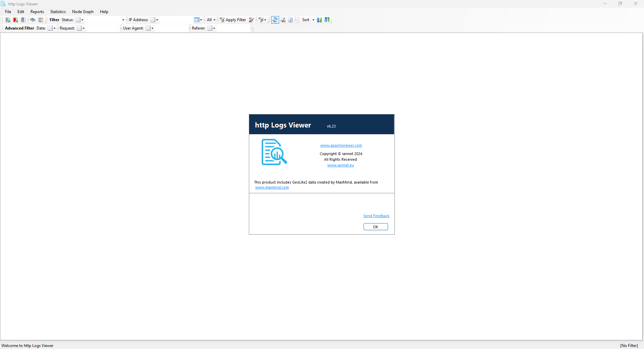This screenshot has height=349, width=644.
Task: Open the All filter dropdown
Action: point(211,20)
